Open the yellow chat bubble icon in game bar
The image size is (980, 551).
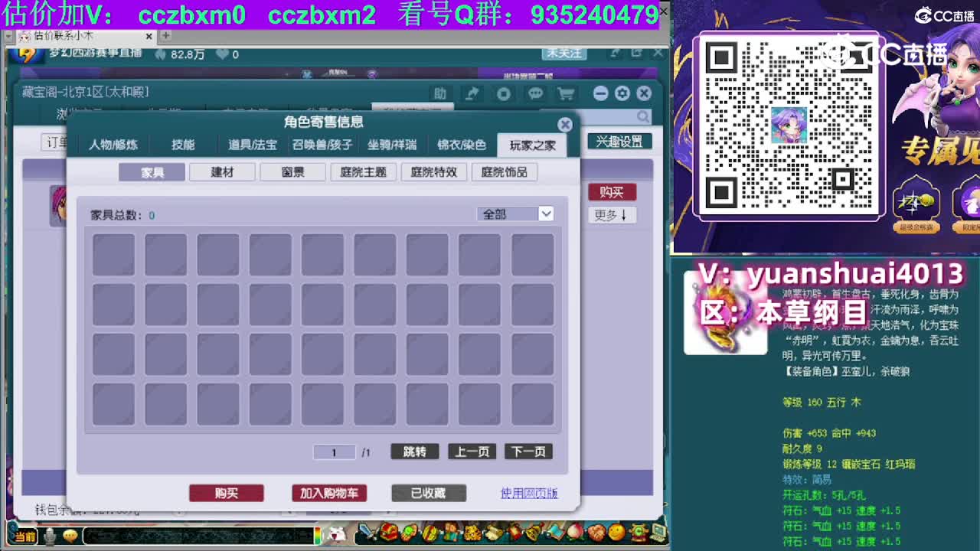pos(70,536)
